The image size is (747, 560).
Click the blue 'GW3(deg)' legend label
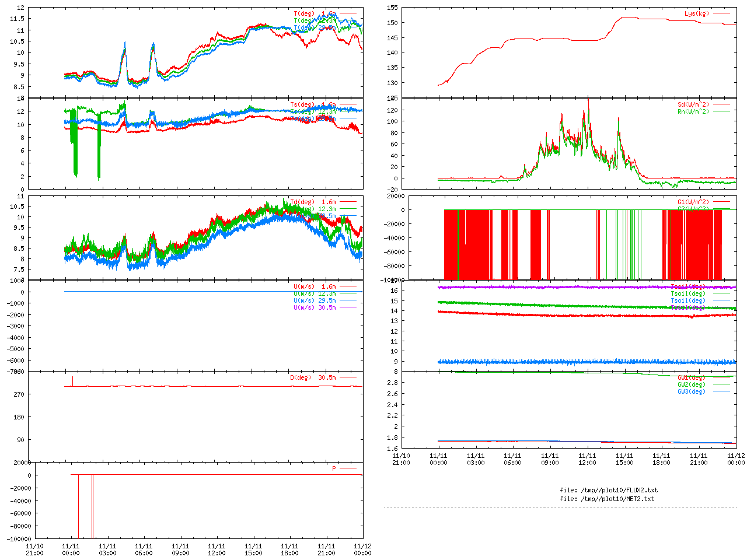click(x=692, y=391)
